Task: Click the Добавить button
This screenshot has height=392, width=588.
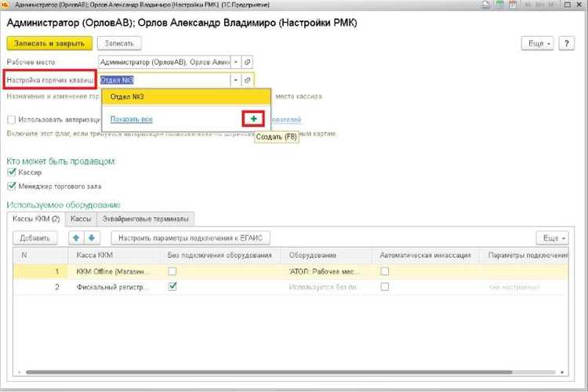Action: click(34, 238)
